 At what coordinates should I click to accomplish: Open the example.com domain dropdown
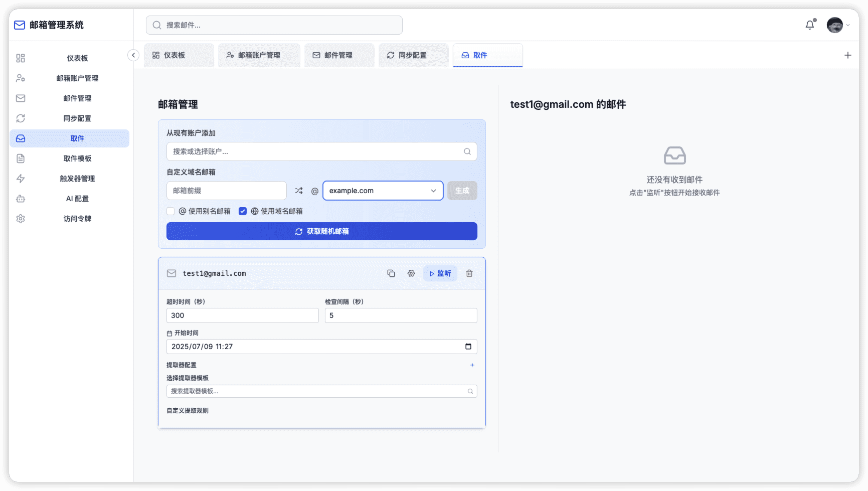point(383,191)
